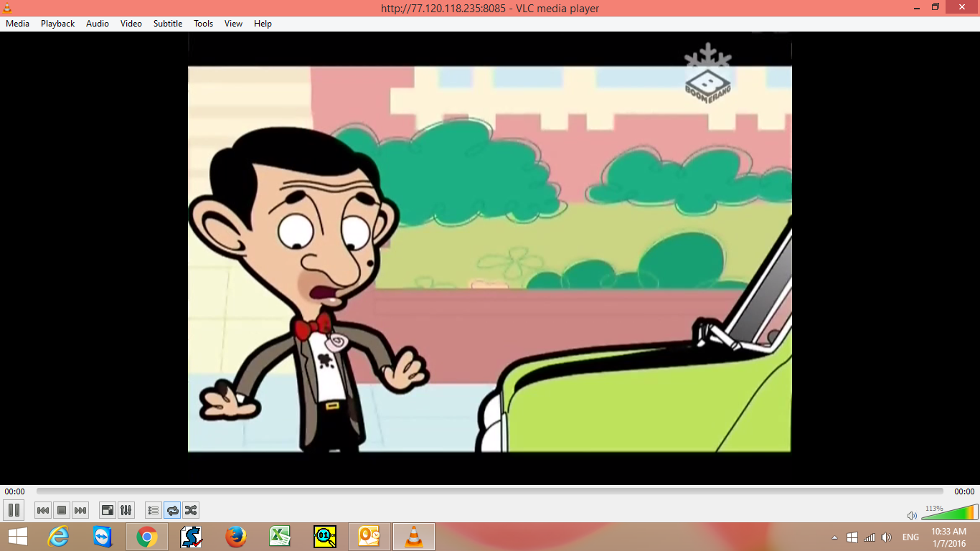This screenshot has height=551, width=980.
Task: Restore down the VLC window
Action: [936, 7]
